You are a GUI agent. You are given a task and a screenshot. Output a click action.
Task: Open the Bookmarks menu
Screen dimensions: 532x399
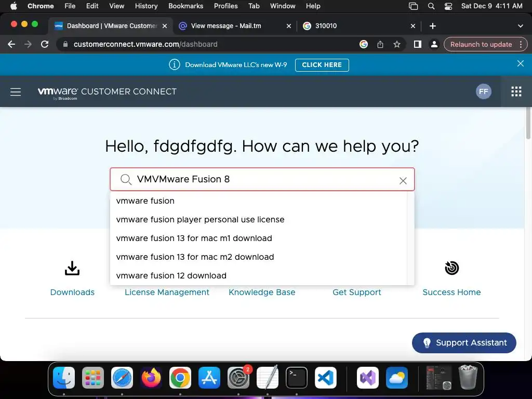(185, 6)
